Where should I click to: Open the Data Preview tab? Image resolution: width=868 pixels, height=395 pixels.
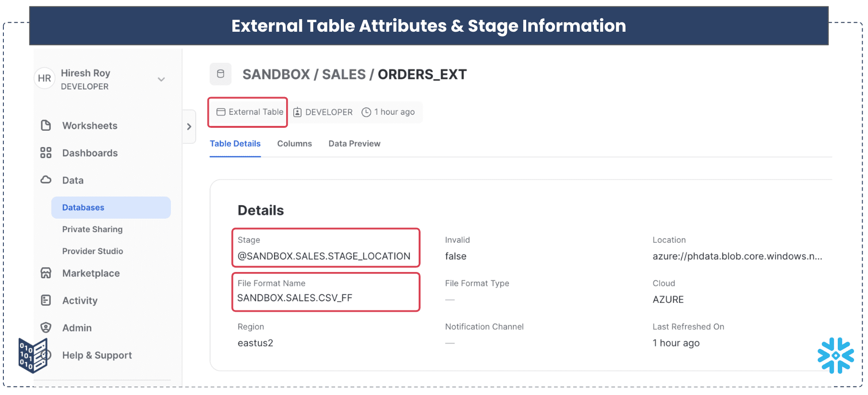[x=354, y=143]
